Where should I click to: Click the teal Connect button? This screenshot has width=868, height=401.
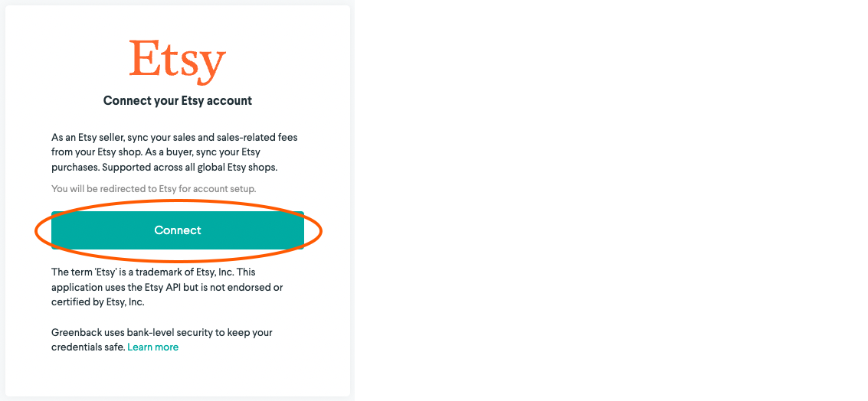(x=178, y=230)
